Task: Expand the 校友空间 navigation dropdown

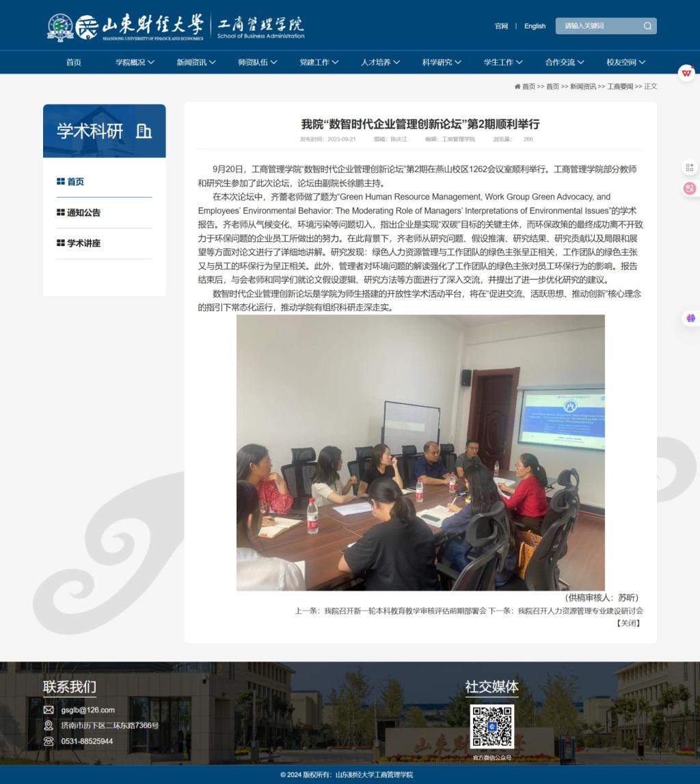Action: point(625,62)
